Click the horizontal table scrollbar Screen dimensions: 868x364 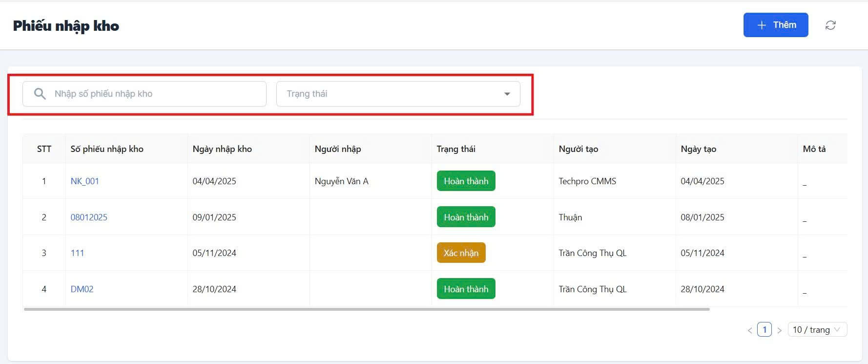click(x=366, y=309)
